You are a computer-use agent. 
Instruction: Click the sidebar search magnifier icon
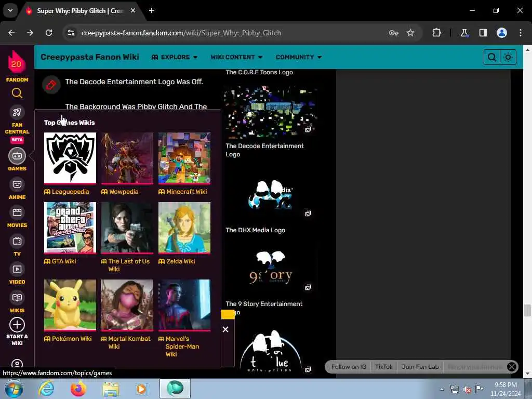[17, 93]
